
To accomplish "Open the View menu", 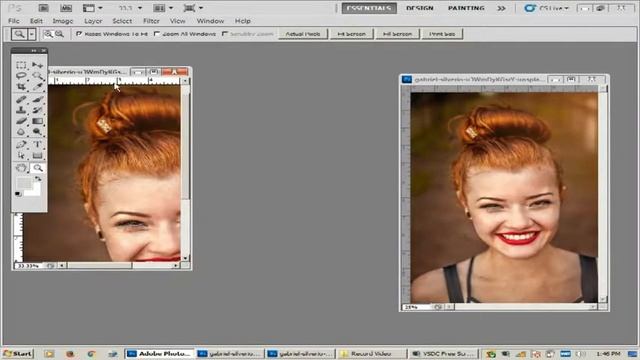I will pos(178,21).
